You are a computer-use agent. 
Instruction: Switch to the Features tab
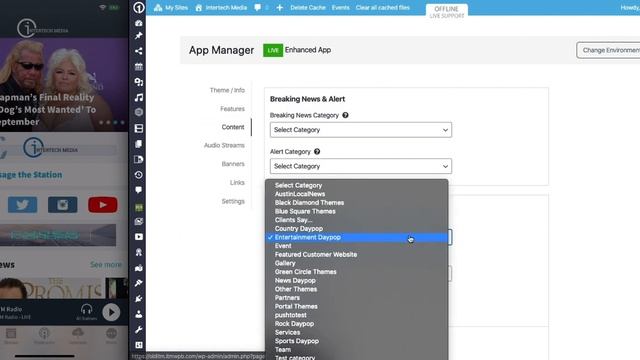pyautogui.click(x=232, y=109)
